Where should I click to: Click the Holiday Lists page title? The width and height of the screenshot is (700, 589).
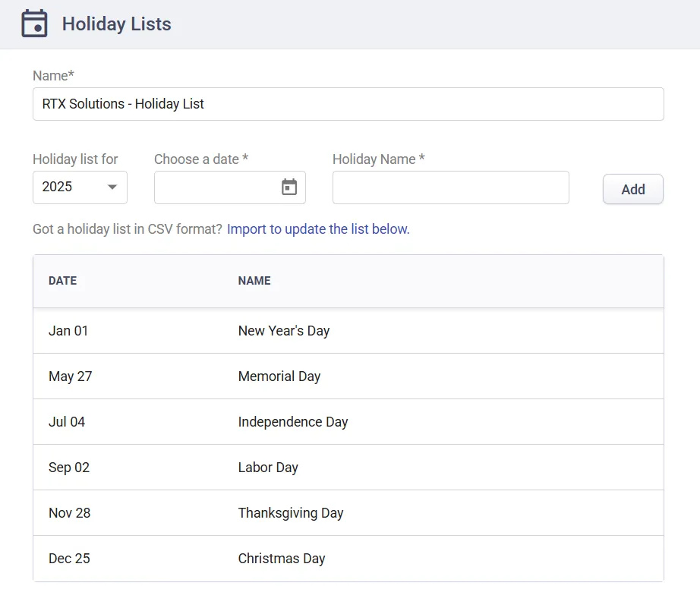(116, 24)
